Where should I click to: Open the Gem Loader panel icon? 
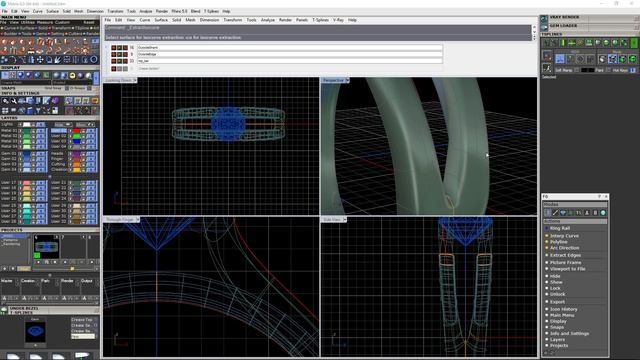pos(544,27)
